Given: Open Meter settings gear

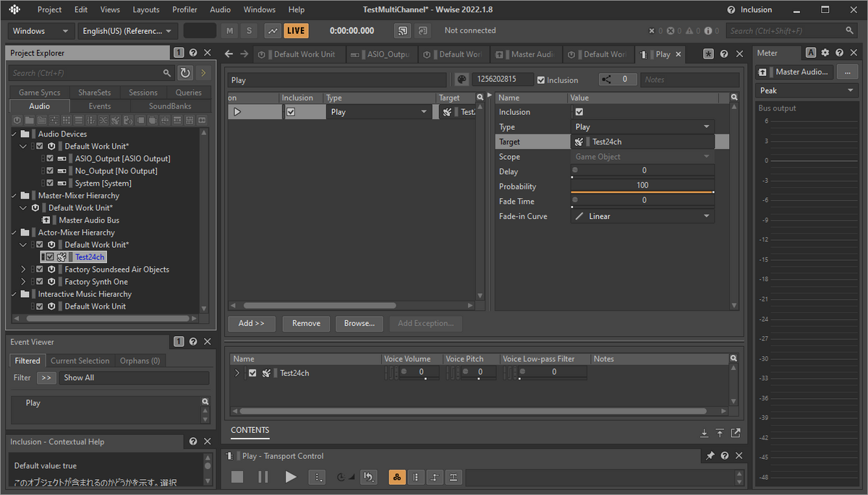Looking at the screenshot, I should (825, 53).
